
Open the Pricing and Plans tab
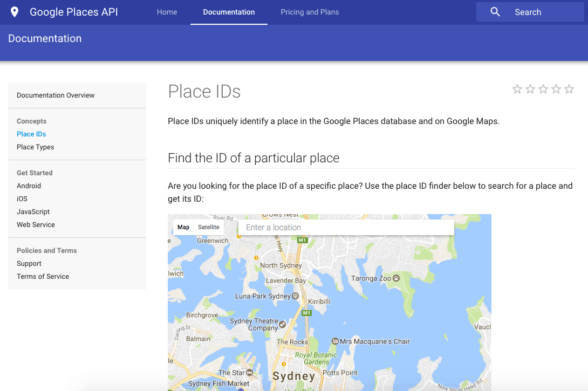(310, 12)
